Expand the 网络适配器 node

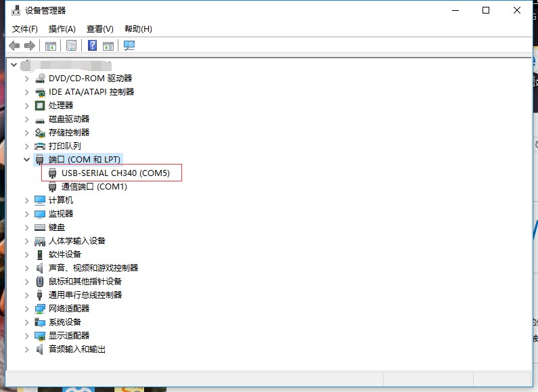[27, 309]
